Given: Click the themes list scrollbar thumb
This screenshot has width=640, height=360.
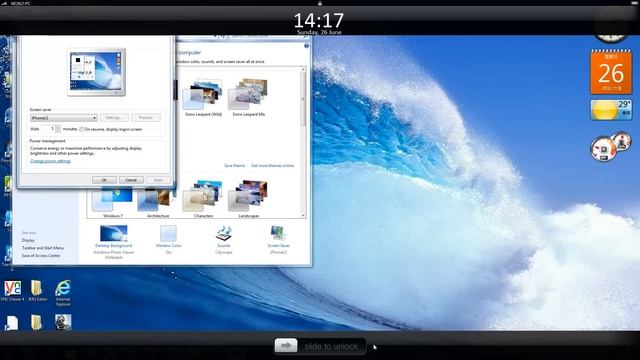Looking at the screenshot, I should click(x=303, y=100).
